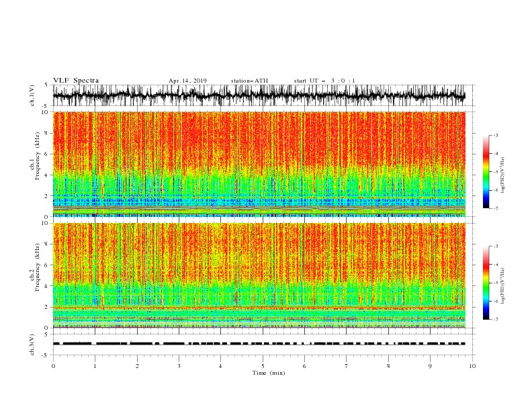Click ch.1 colorbar value '-7'
The image size is (532, 411).
coord(496,208)
